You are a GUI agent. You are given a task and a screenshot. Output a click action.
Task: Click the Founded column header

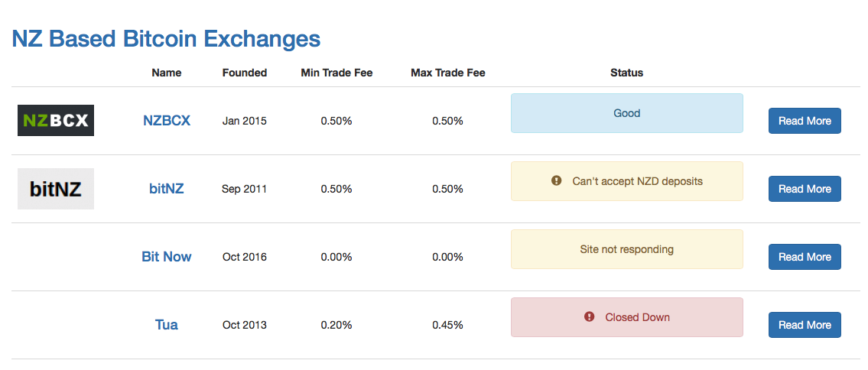[245, 73]
